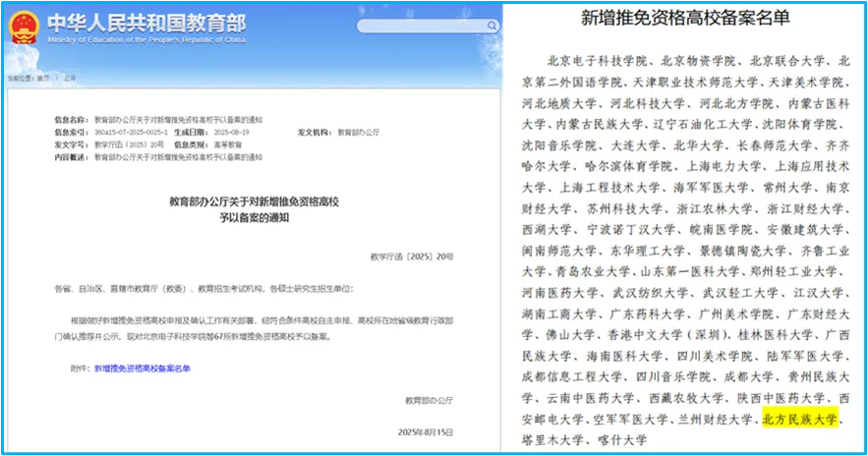Click 塔里木大学 in the list
This screenshot has height=456, width=868.
(x=552, y=440)
